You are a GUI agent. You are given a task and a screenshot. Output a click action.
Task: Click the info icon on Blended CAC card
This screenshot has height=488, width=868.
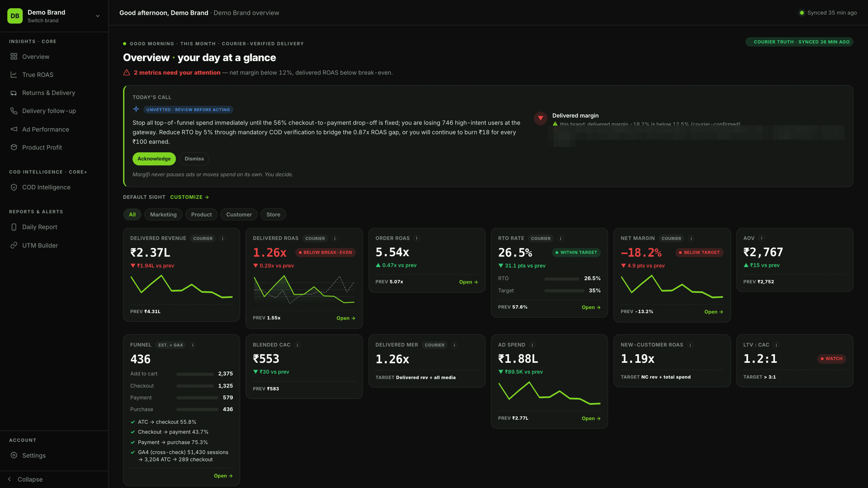[x=297, y=345]
